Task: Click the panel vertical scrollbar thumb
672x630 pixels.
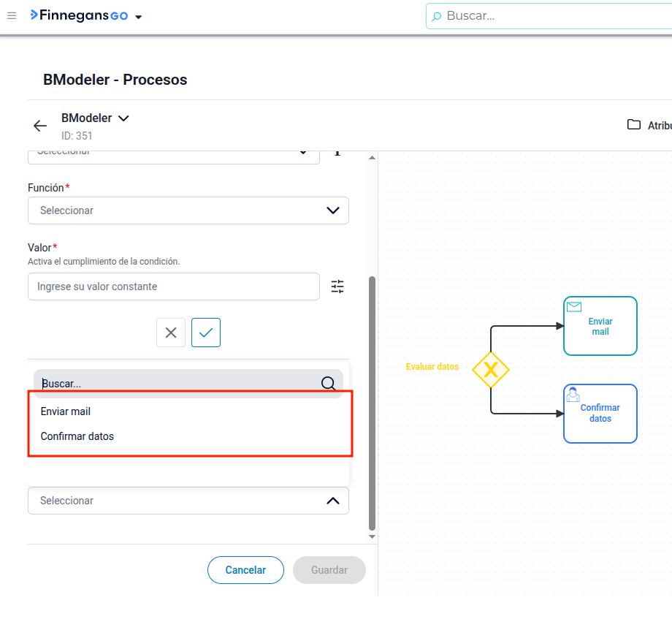Action: tap(372, 403)
